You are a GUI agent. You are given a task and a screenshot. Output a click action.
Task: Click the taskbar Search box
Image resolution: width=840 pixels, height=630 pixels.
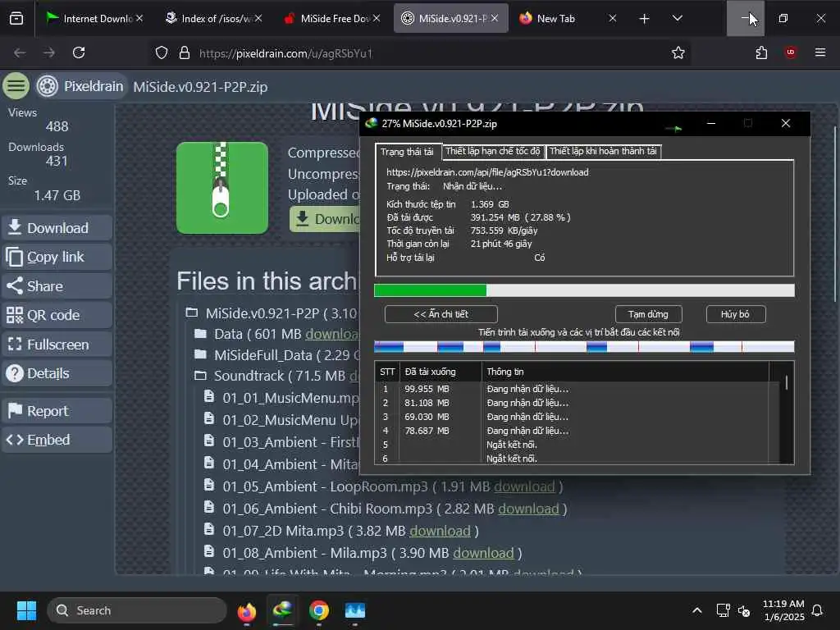click(137, 610)
